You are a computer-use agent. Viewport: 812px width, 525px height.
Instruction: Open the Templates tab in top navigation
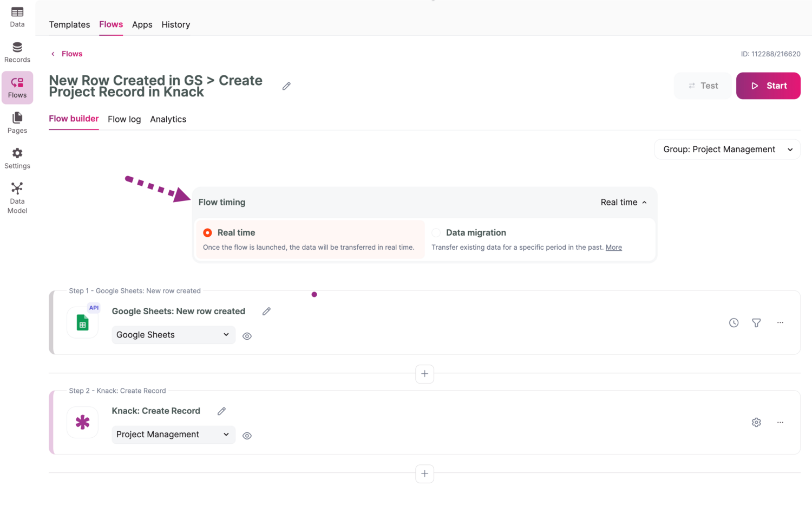click(69, 24)
